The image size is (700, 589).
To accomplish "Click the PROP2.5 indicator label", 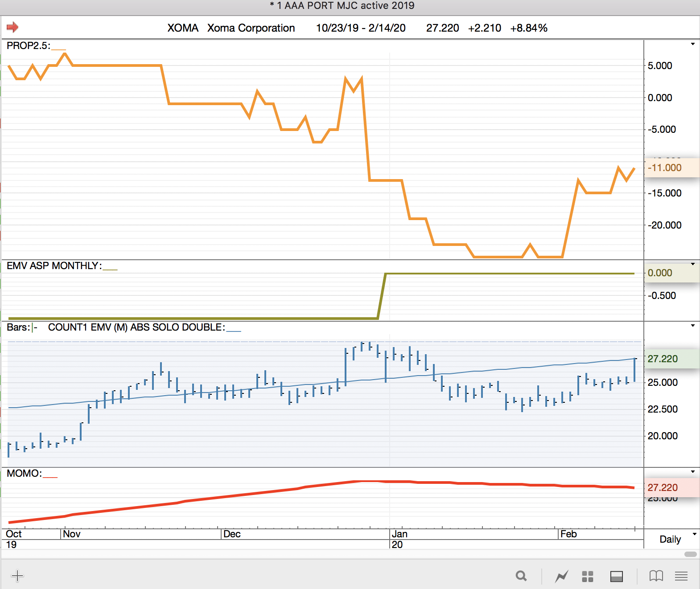I will coord(29,45).
